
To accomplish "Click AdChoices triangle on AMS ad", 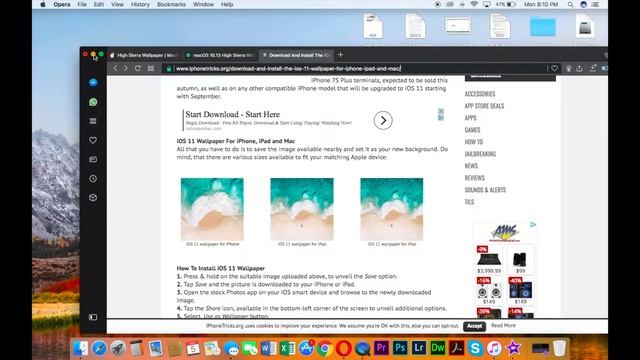I will click(533, 224).
